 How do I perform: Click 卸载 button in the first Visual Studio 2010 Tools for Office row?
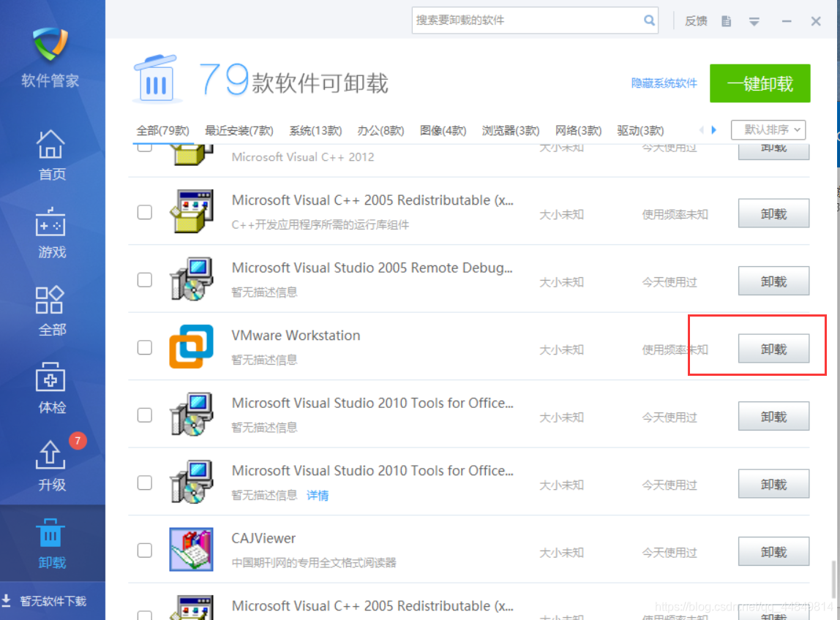pos(773,417)
